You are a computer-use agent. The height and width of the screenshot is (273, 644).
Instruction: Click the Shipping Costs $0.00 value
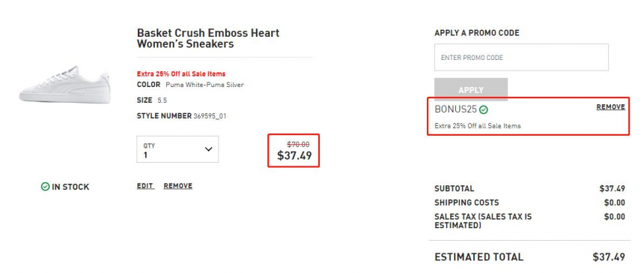point(615,202)
